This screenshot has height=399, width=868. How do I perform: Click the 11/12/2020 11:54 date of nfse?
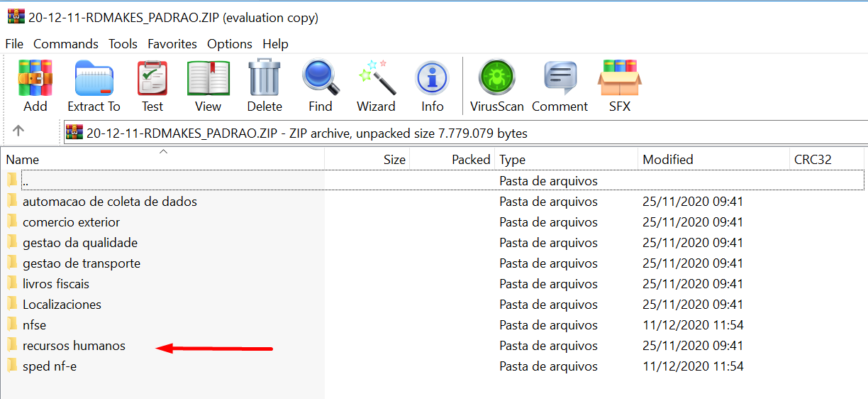tap(693, 325)
